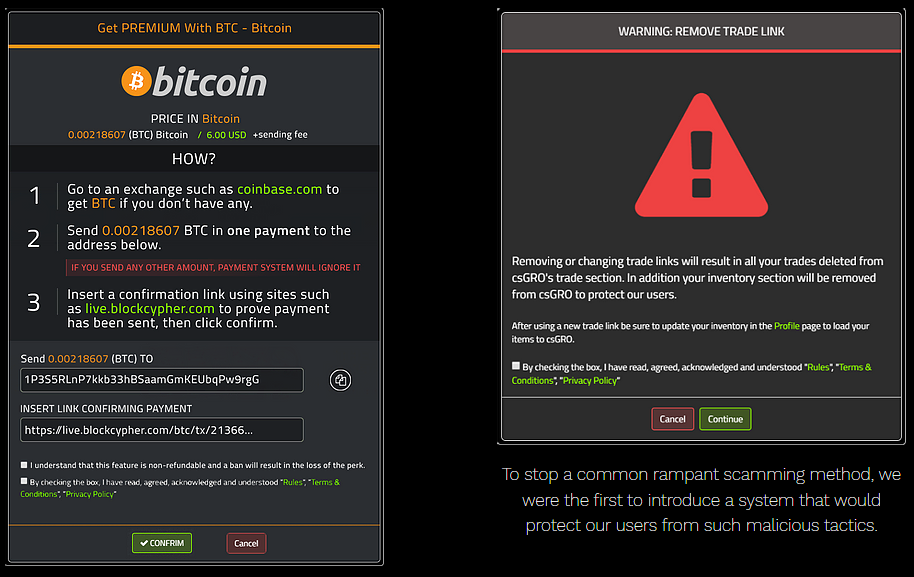This screenshot has width=914, height=577.
Task: Open the Profile link in the warning text
Action: point(786,326)
